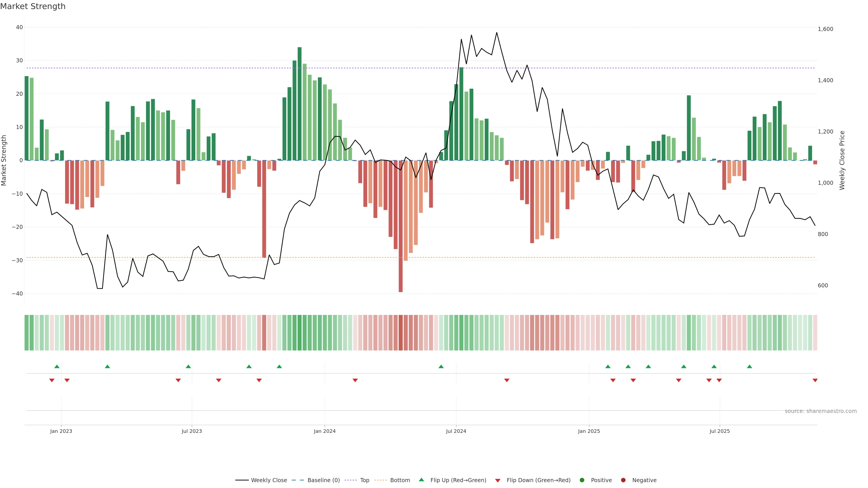Click the Jan 2024 x-axis label
Screen dimensions: 868x488
[325, 431]
